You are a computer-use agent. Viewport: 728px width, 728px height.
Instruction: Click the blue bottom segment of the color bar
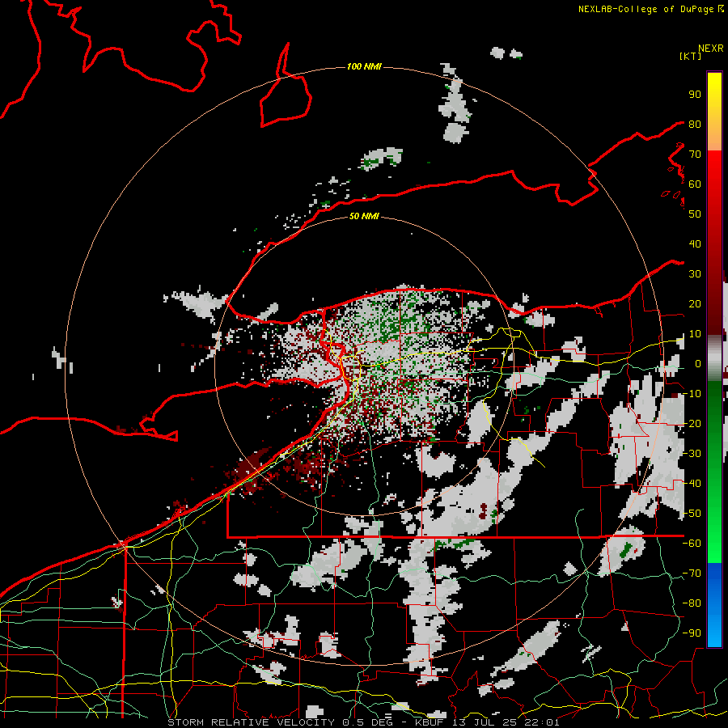[714, 605]
